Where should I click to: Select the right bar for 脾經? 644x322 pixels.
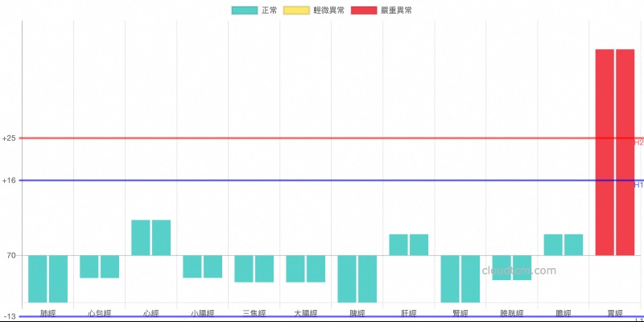tap(367, 279)
